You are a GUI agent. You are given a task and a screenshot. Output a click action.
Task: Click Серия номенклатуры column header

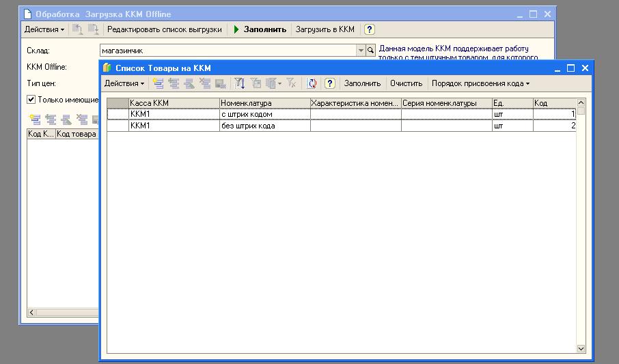pyautogui.click(x=446, y=103)
